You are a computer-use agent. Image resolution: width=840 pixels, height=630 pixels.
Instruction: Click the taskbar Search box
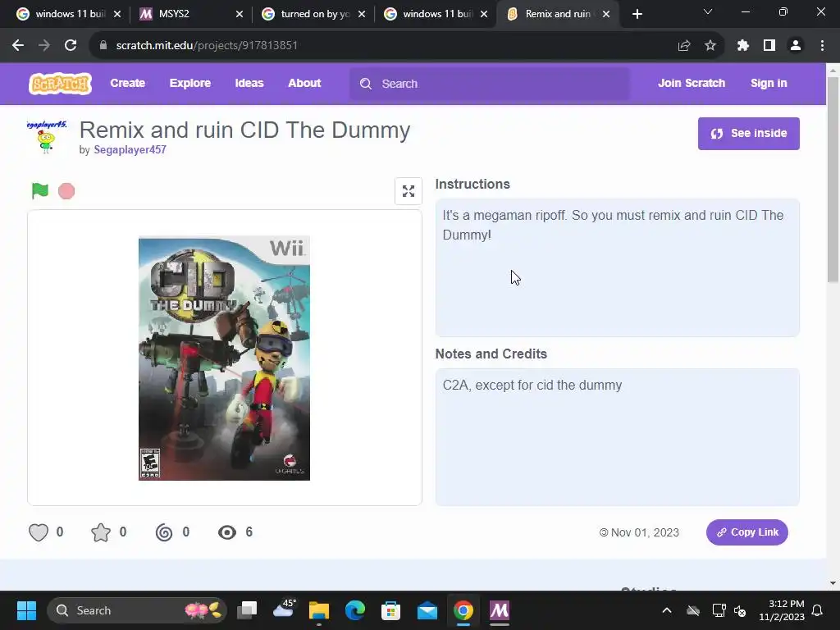[137, 610]
